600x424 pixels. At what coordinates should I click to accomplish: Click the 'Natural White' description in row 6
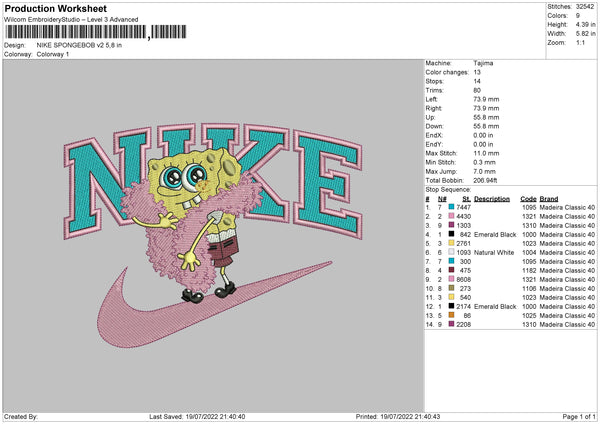(494, 252)
